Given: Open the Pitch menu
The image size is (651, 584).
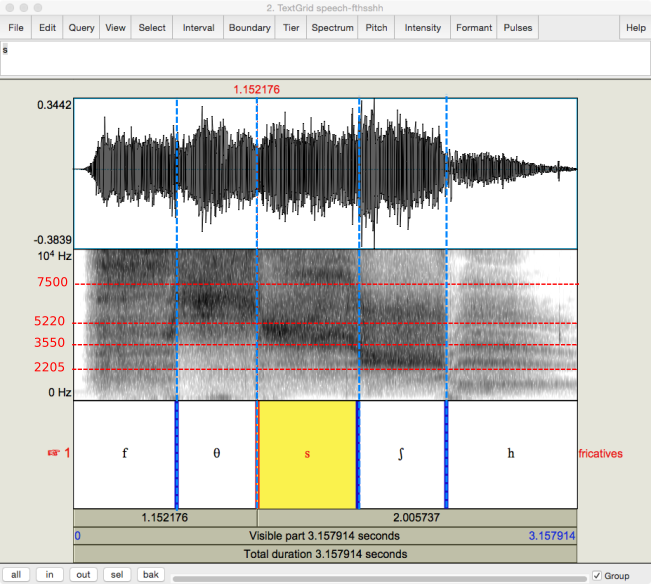Looking at the screenshot, I should pos(376,28).
